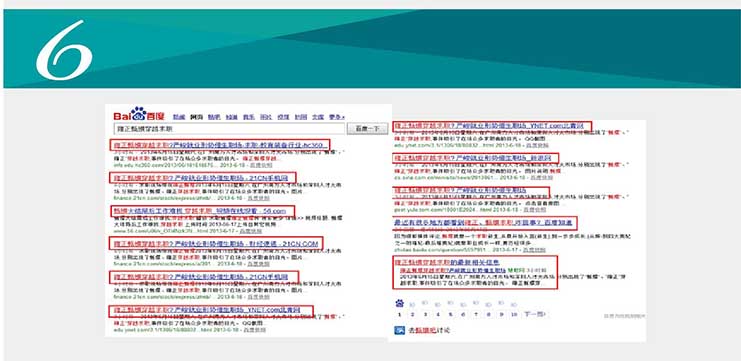The height and width of the screenshot is (361, 741).
Task: Open the 知道 tab in Baidu navigation
Action: (x=231, y=117)
